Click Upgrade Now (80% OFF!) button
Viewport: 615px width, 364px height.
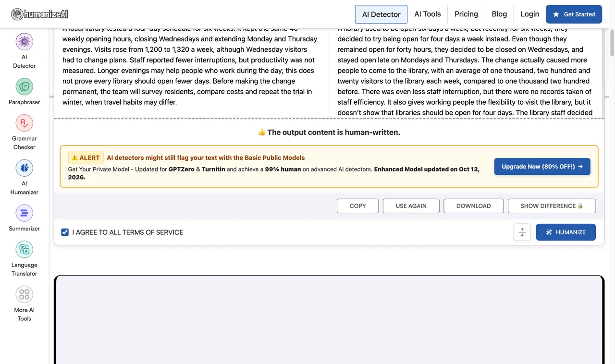pos(542,167)
